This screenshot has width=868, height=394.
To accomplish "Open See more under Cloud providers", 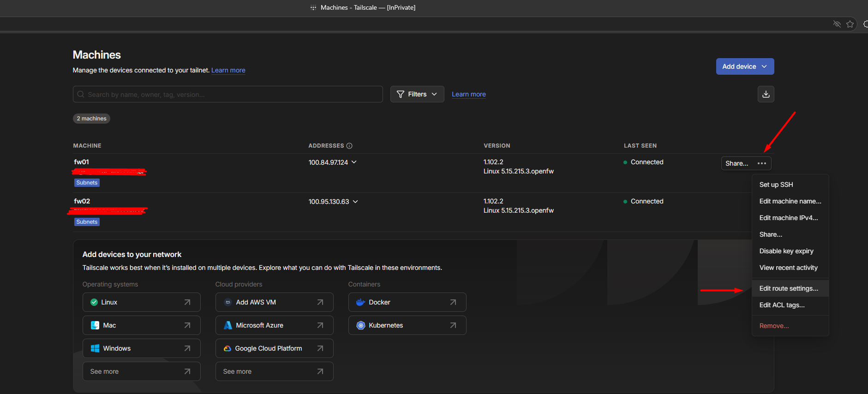I will tap(275, 371).
